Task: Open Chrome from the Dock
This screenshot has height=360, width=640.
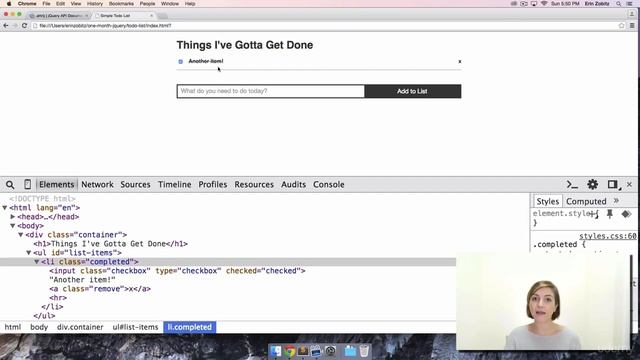Action: coord(290,351)
